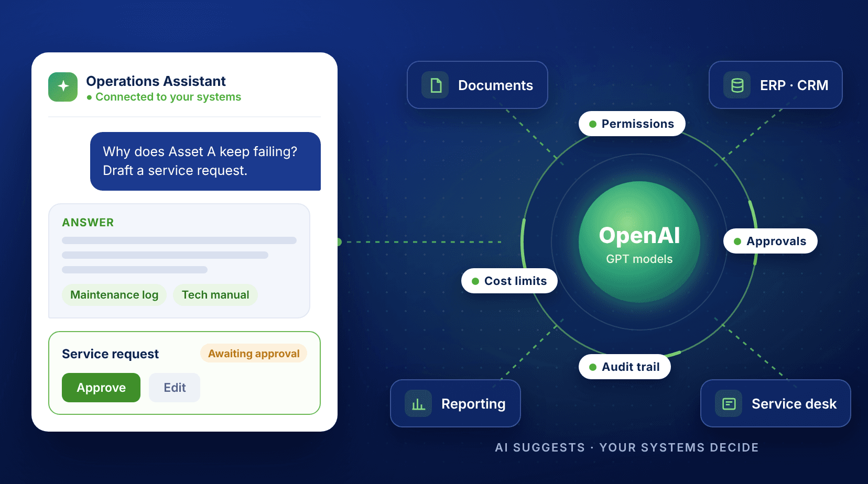Select the Documents card label
The image size is (868, 484).
[495, 85]
